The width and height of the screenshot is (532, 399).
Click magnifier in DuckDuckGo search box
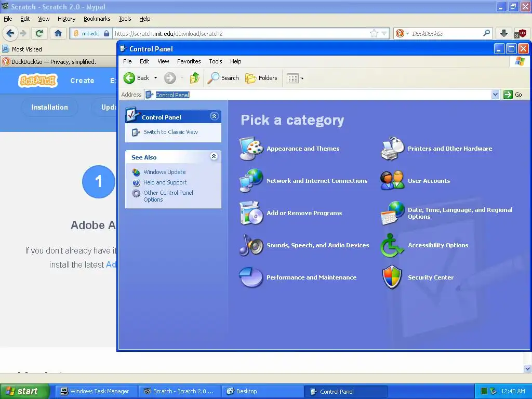(486, 33)
